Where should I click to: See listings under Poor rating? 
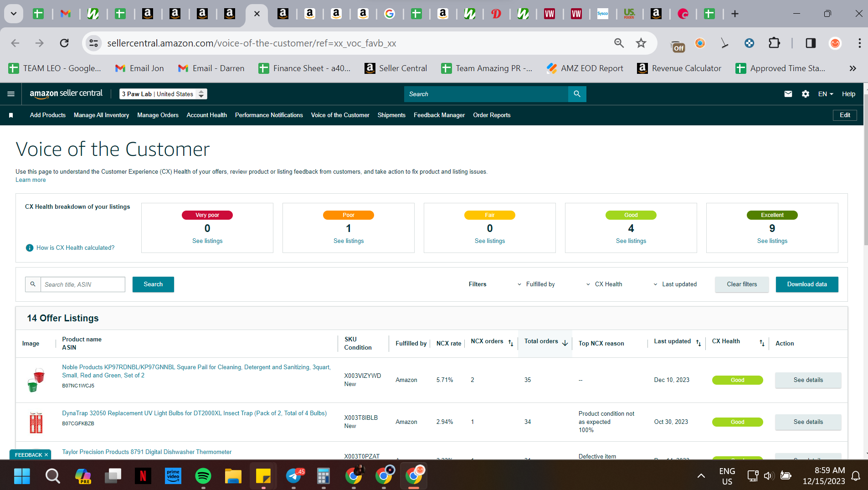(x=349, y=241)
